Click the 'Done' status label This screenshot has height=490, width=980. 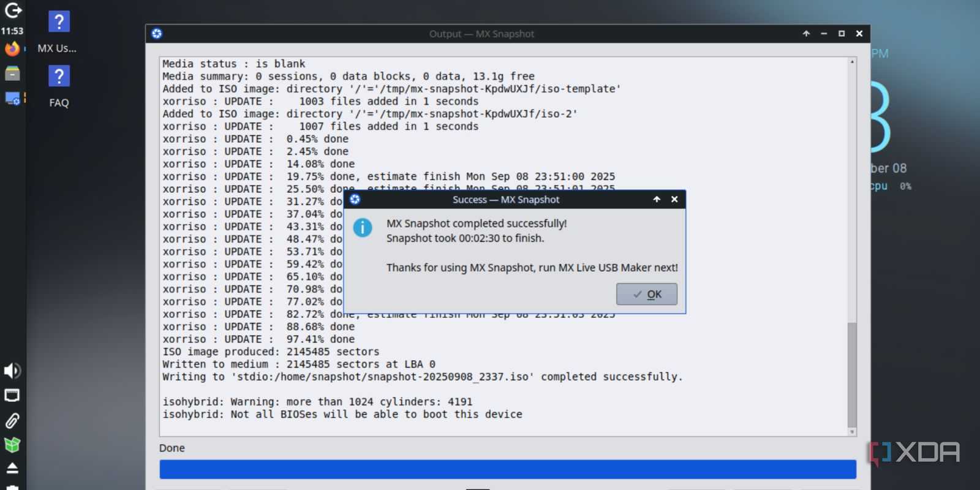coord(172,448)
